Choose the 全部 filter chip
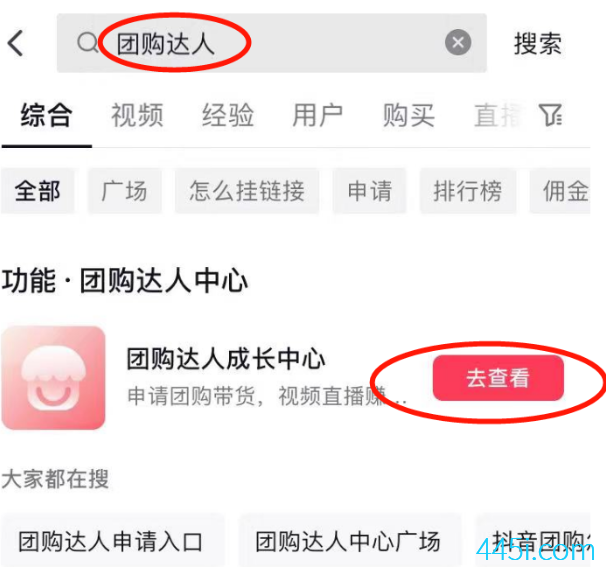The height and width of the screenshot is (567, 606). tap(37, 191)
